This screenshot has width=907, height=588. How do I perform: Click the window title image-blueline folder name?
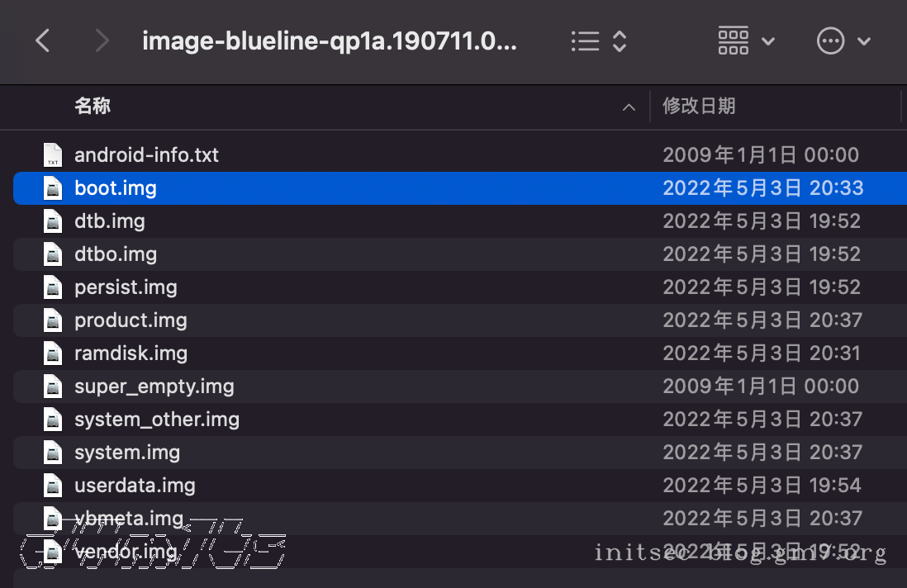[330, 41]
